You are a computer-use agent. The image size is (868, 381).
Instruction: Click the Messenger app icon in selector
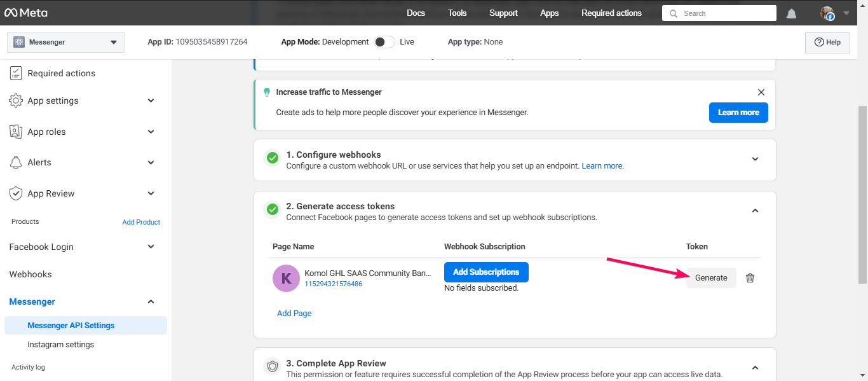coord(18,42)
